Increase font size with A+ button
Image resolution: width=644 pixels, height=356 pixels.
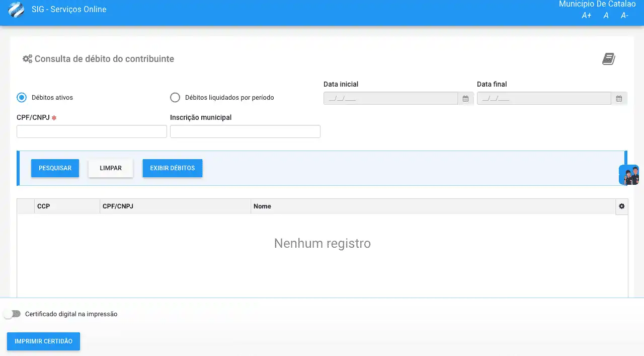[x=586, y=16]
